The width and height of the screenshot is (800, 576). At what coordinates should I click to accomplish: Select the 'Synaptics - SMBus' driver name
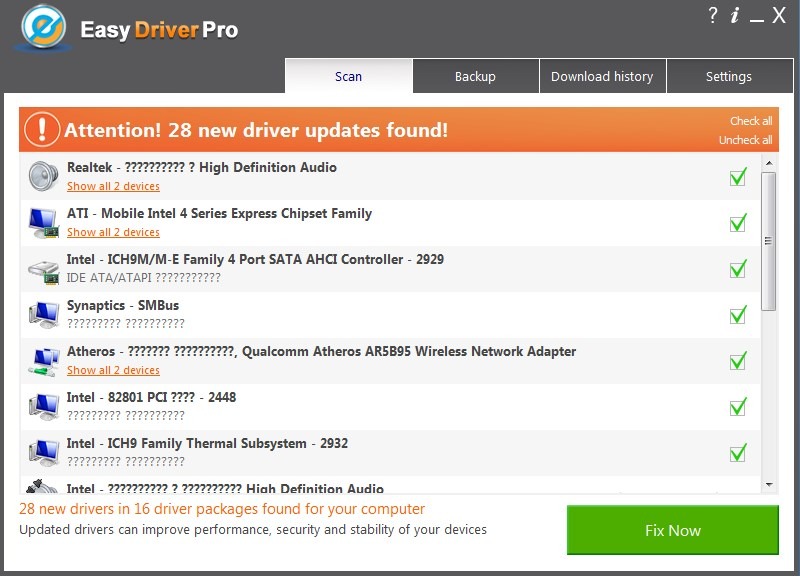click(x=123, y=305)
